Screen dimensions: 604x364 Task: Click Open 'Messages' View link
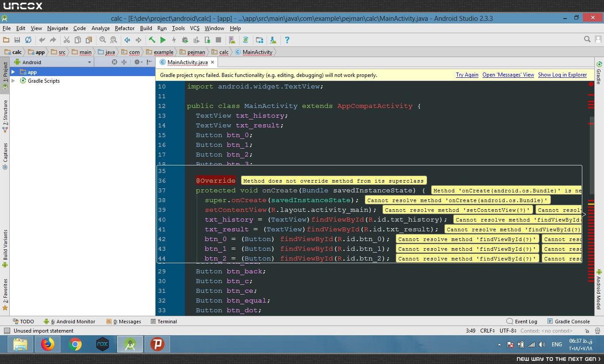click(508, 75)
